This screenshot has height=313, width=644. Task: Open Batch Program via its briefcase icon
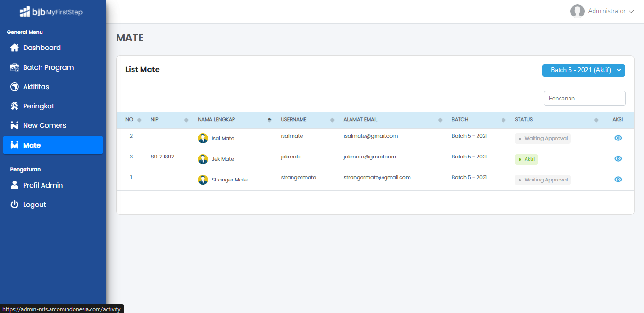[x=15, y=67]
